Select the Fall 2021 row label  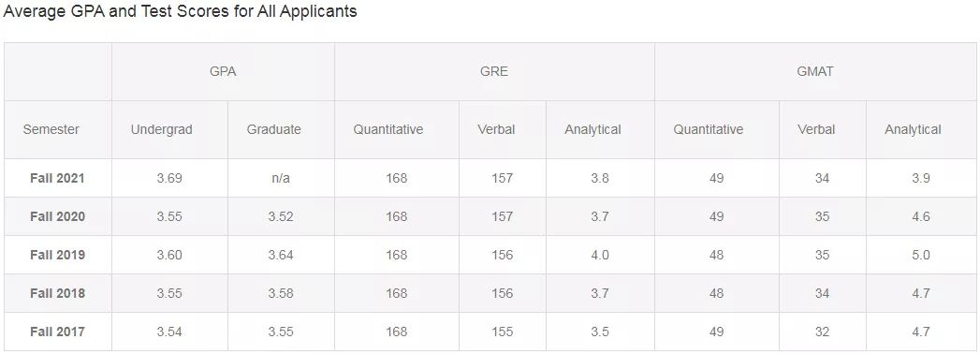coord(57,178)
